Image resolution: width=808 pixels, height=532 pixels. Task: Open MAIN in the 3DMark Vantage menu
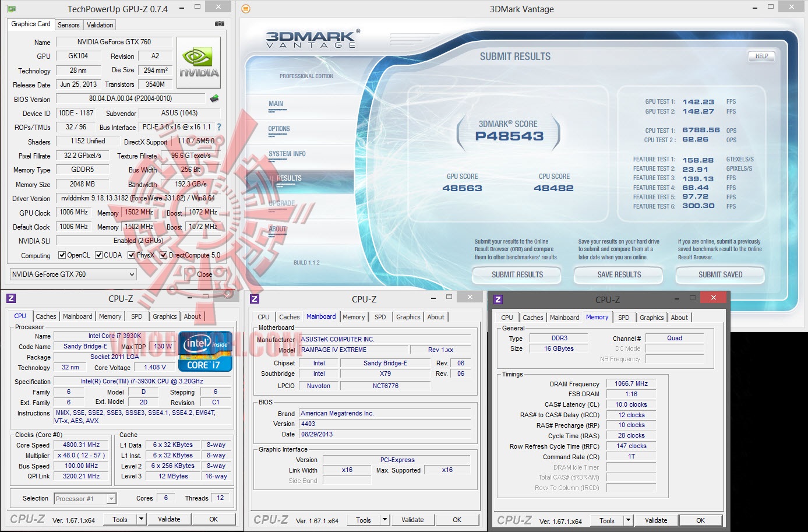276,104
